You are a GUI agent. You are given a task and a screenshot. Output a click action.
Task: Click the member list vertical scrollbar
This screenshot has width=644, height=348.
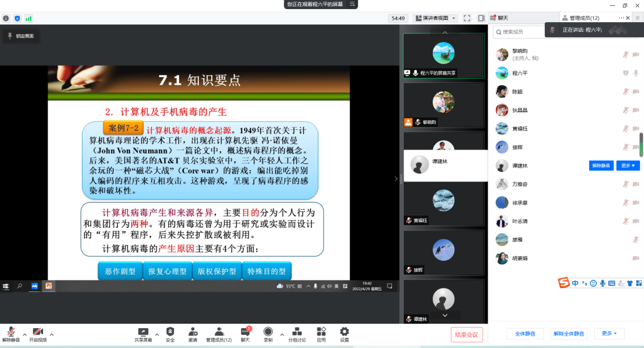point(641,145)
